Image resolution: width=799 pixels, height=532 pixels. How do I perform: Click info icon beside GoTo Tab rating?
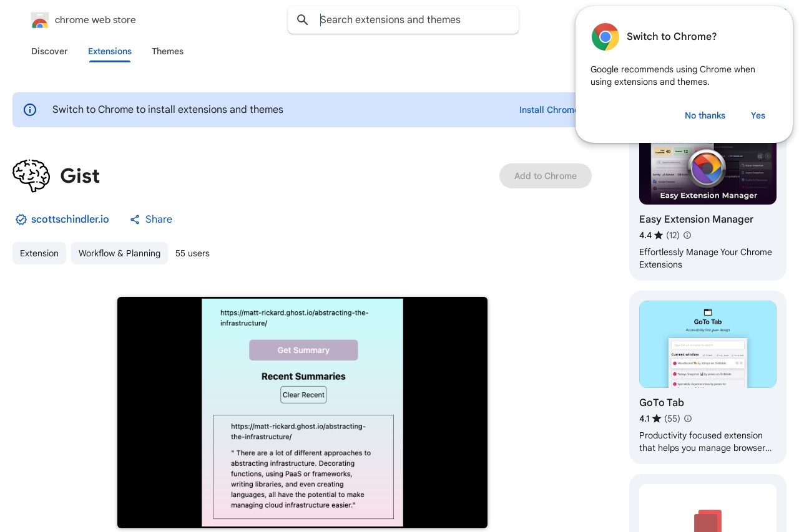click(688, 418)
